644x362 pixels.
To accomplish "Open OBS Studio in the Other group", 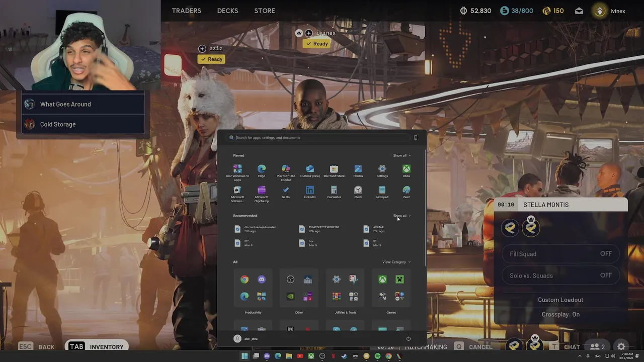I will point(290,280).
